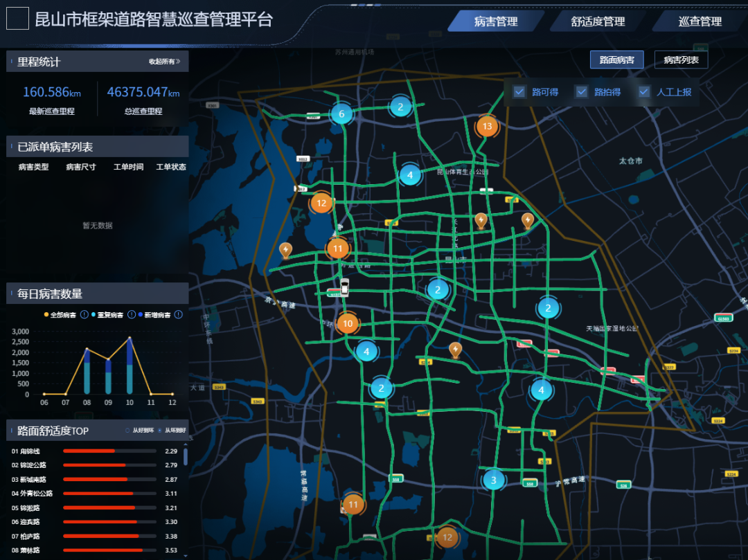Select the blue cluster marker numbered 3
This screenshot has width=748, height=560.
click(493, 480)
